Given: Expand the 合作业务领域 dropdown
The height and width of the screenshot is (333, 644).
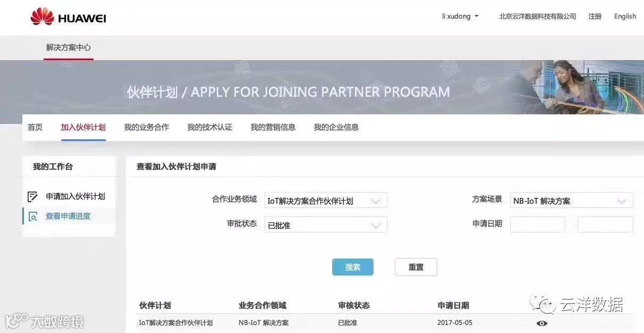Looking at the screenshot, I should point(326,201).
